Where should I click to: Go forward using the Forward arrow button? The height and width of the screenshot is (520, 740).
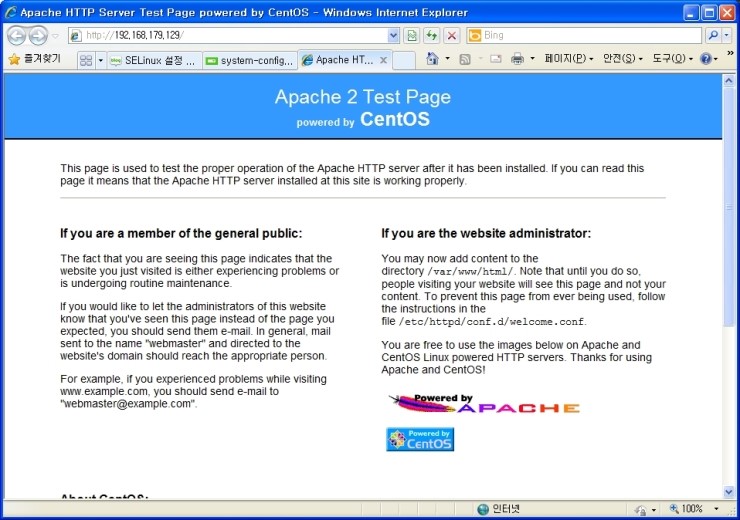pos(38,35)
